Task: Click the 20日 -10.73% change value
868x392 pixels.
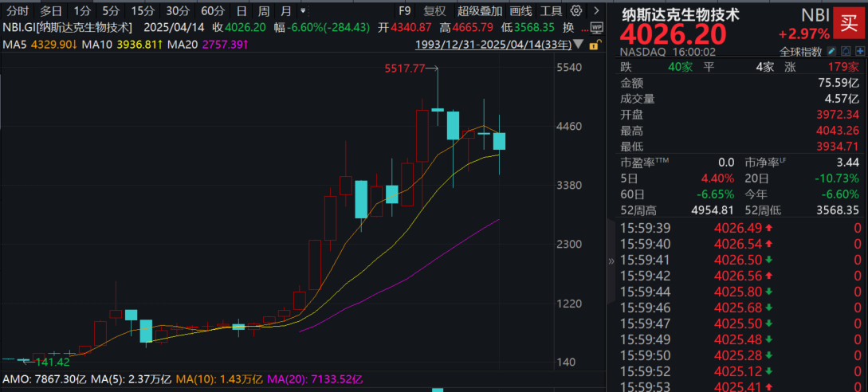Action: (x=839, y=178)
